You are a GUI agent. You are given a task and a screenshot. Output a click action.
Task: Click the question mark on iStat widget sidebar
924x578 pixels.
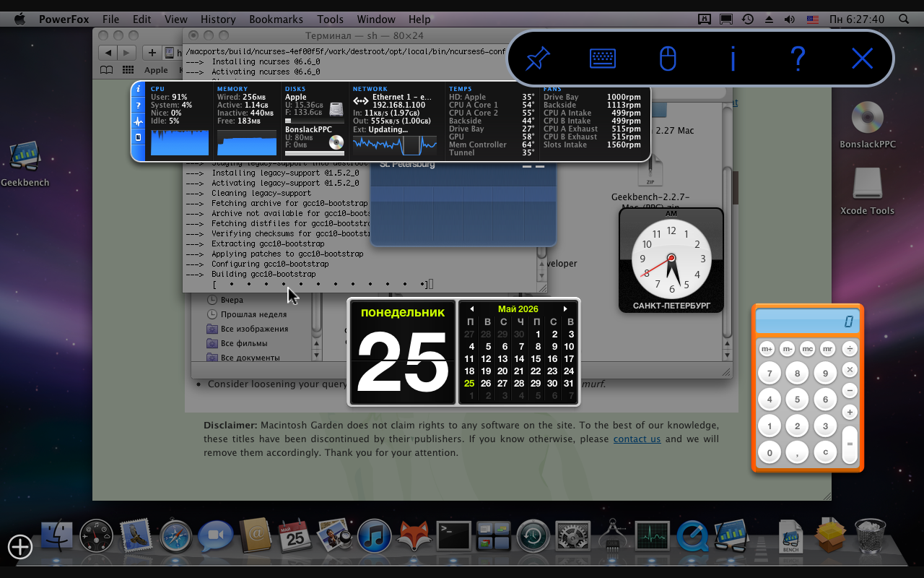click(x=138, y=105)
